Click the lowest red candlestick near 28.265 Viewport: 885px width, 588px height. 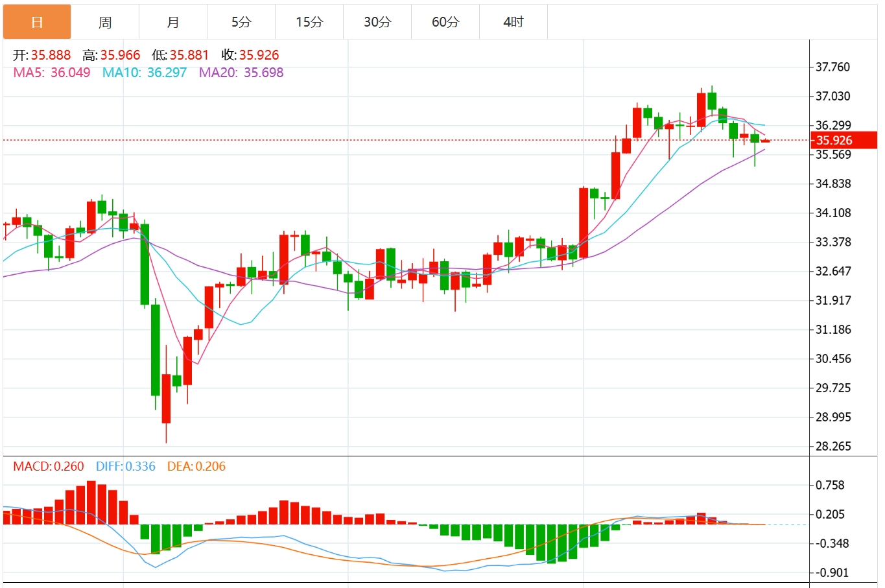[x=166, y=398]
